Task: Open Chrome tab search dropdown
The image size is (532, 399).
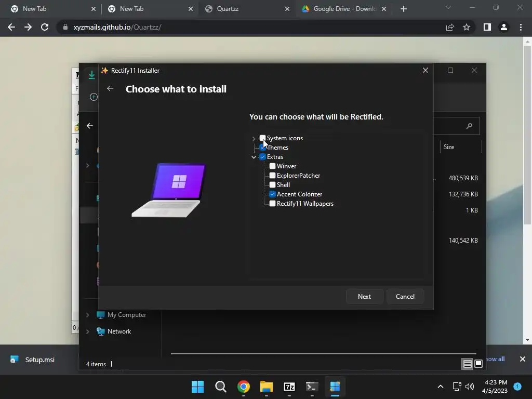Action: 448,7
